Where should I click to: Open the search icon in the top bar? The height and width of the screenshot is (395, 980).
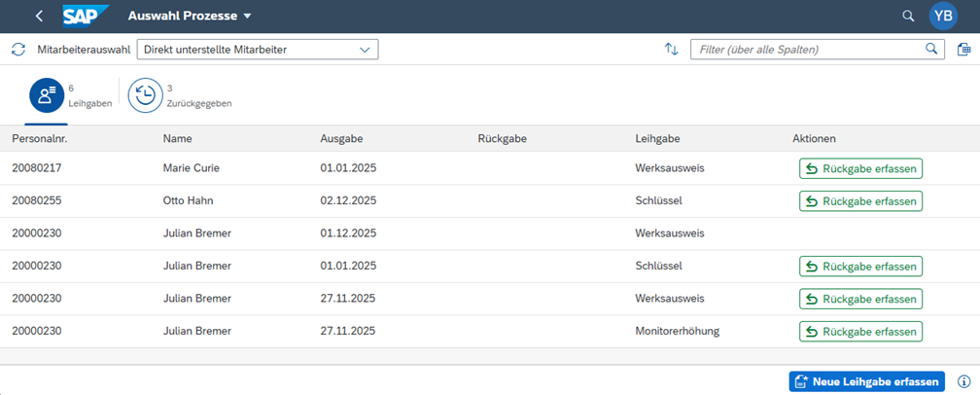908,17
